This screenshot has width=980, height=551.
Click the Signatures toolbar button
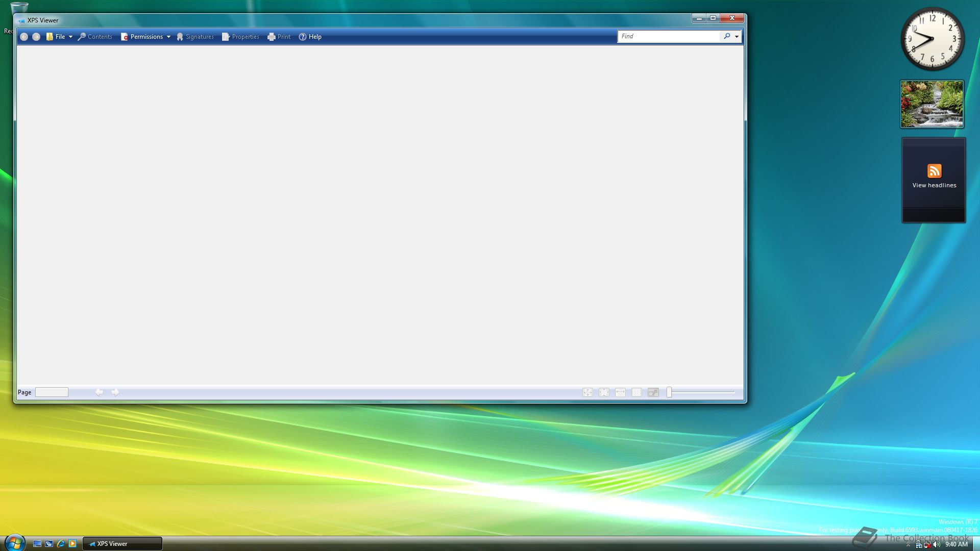(195, 37)
